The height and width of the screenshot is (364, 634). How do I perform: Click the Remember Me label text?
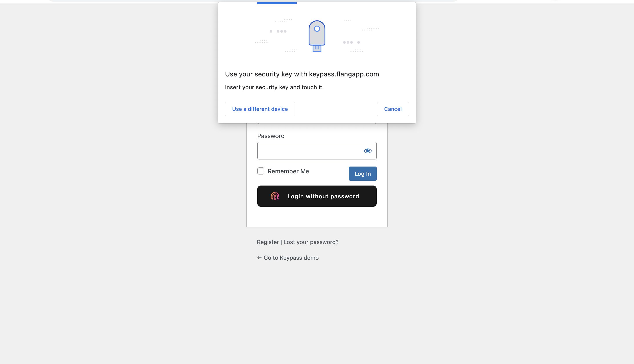288,171
